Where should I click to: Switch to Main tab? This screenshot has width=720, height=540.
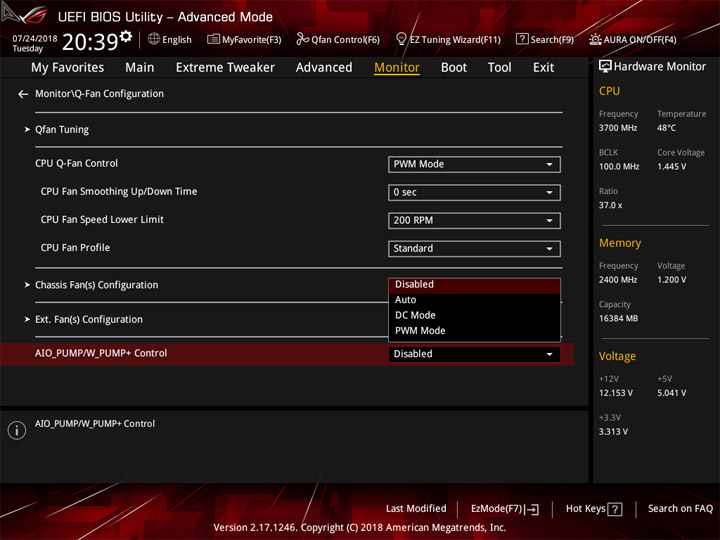pos(140,68)
